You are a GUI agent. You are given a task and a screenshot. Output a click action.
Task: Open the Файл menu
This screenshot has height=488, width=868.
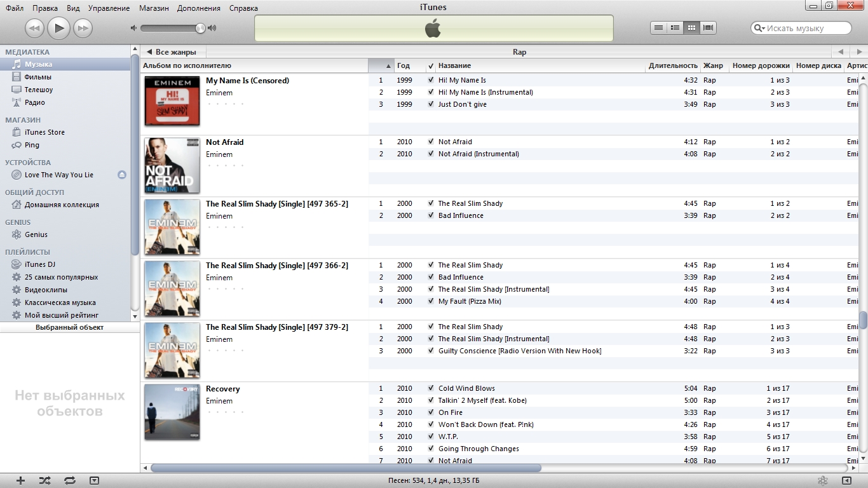tap(15, 8)
